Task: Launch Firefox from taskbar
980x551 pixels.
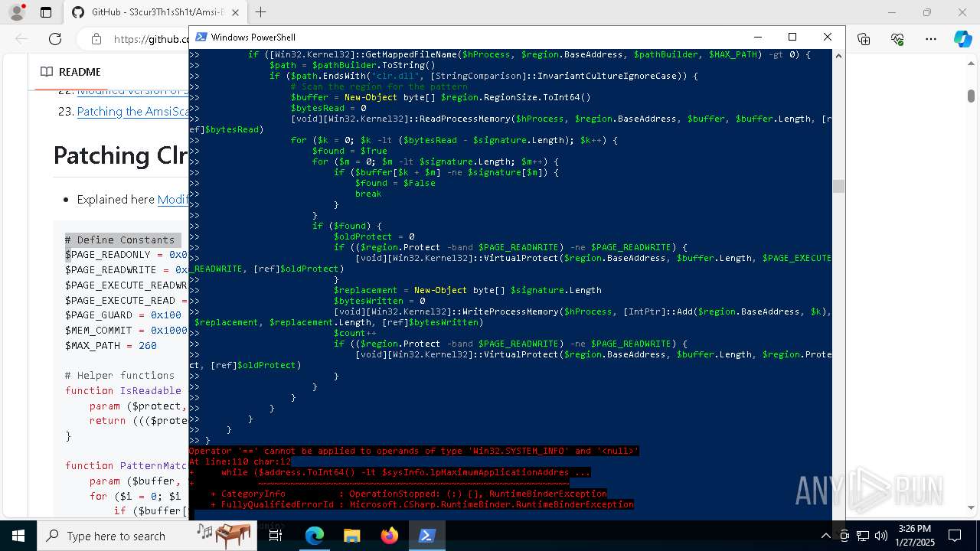Action: pos(389,536)
